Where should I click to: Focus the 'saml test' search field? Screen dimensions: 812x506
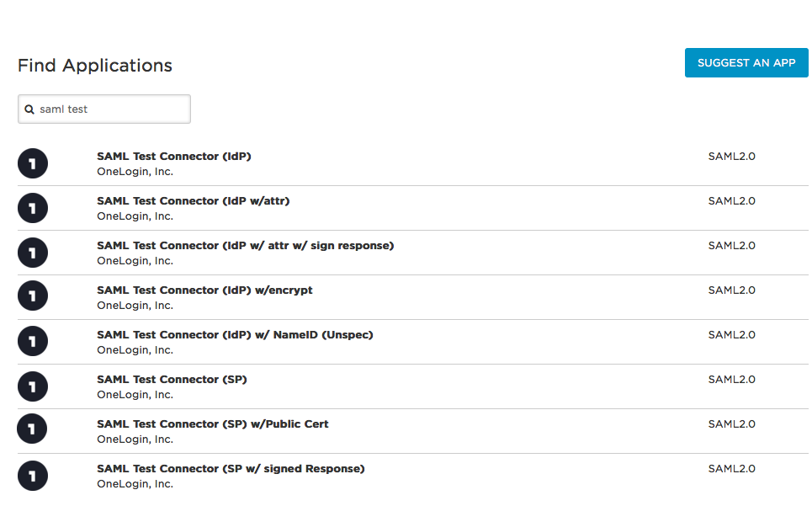point(104,109)
